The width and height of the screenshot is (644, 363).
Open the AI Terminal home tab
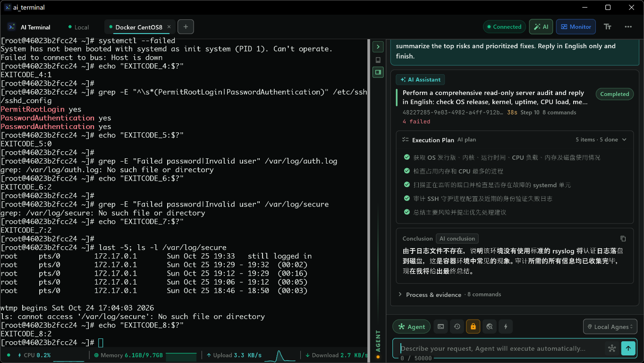[30, 27]
